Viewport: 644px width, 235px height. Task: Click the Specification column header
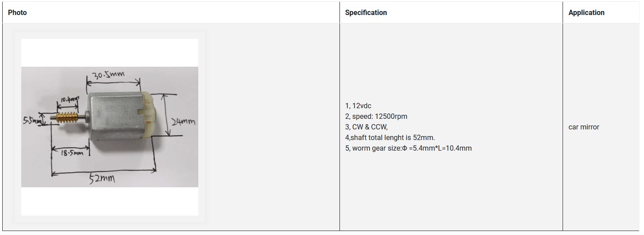[366, 13]
